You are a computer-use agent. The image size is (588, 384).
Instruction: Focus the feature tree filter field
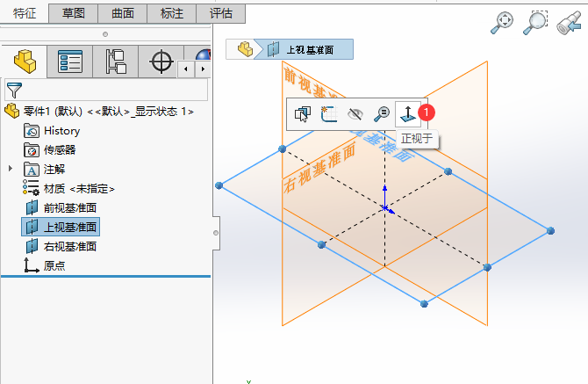tap(106, 90)
